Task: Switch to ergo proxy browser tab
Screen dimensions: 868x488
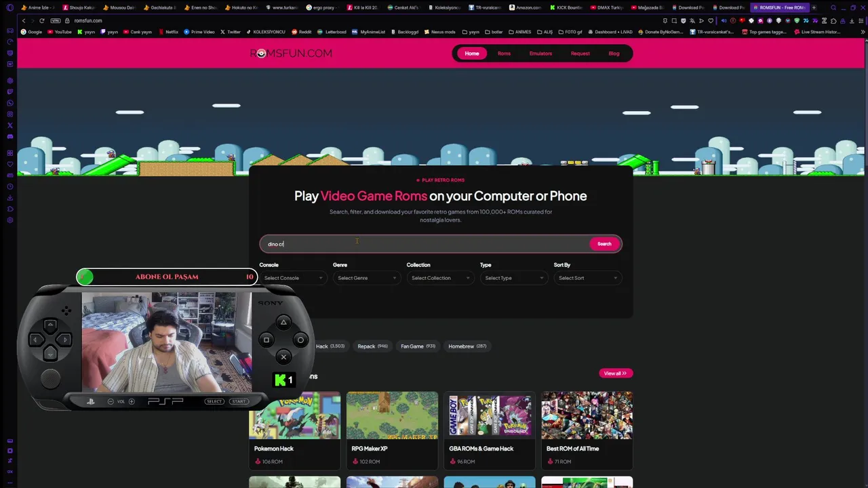Action: (322, 7)
